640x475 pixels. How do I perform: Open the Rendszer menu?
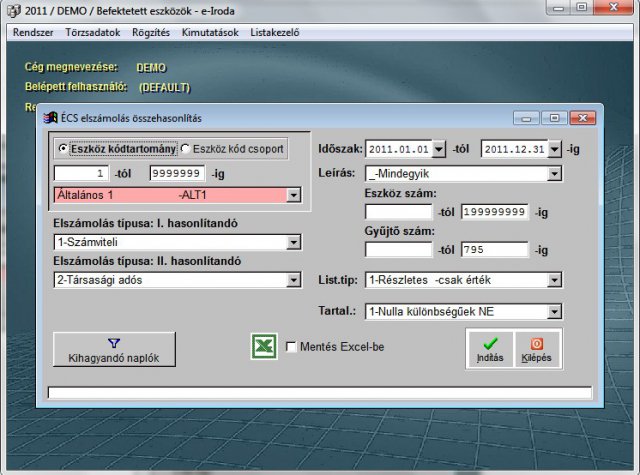click(33, 32)
